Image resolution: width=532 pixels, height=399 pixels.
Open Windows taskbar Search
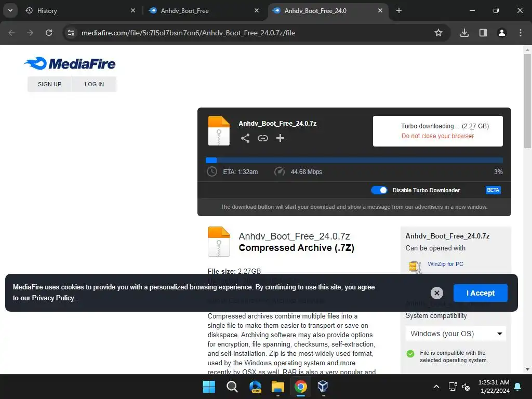[x=232, y=387]
